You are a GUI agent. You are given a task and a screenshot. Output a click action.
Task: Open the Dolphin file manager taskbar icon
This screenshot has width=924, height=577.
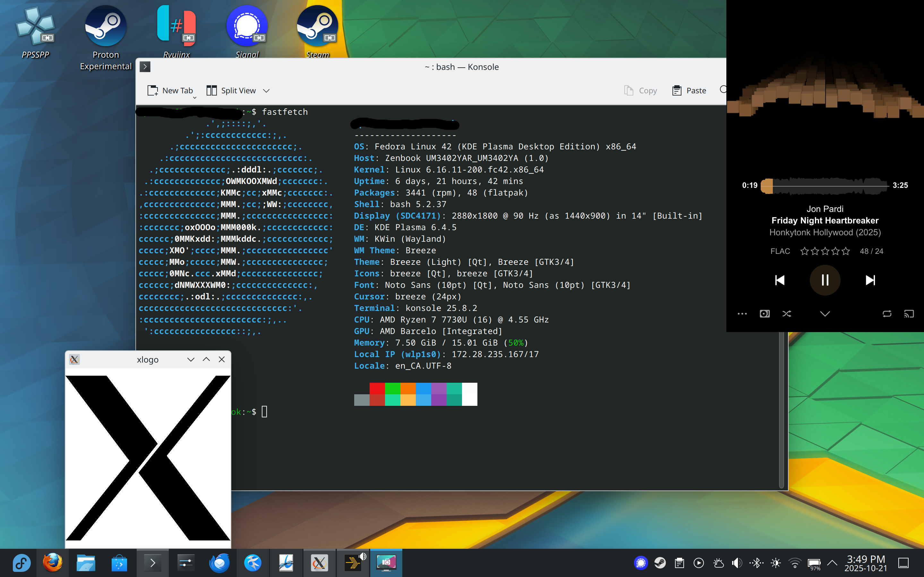pos(86,563)
